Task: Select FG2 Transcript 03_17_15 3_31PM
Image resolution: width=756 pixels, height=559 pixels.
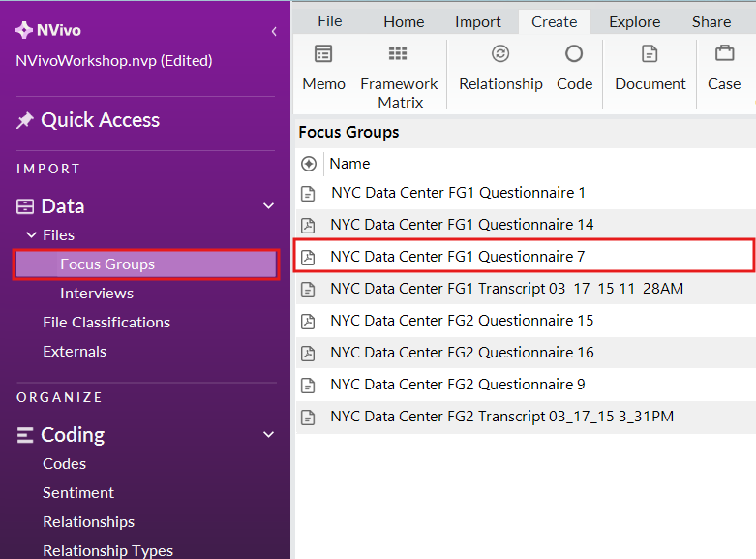Action: point(502,417)
